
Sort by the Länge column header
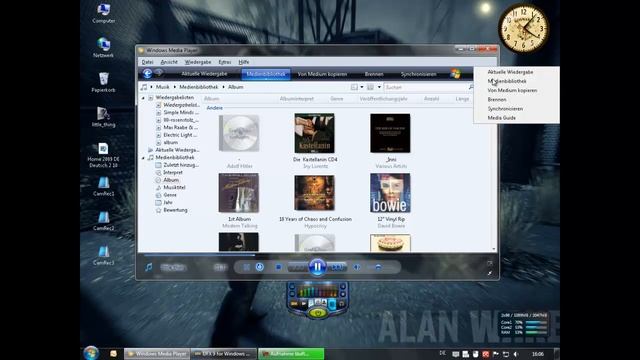[462, 99]
